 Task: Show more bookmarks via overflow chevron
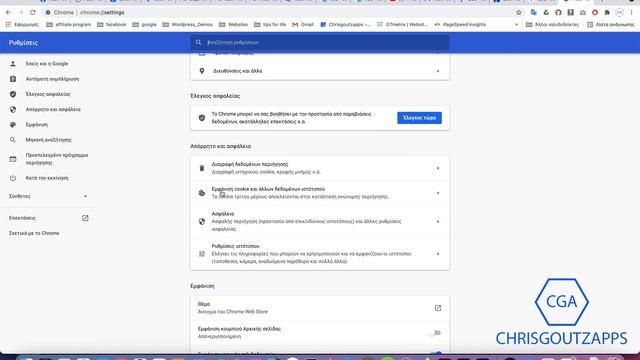(x=516, y=24)
